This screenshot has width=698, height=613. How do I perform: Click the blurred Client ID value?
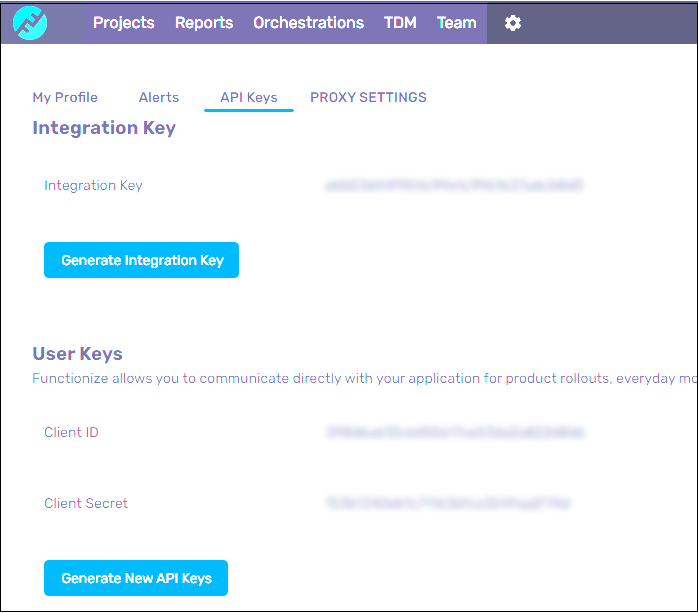point(455,433)
